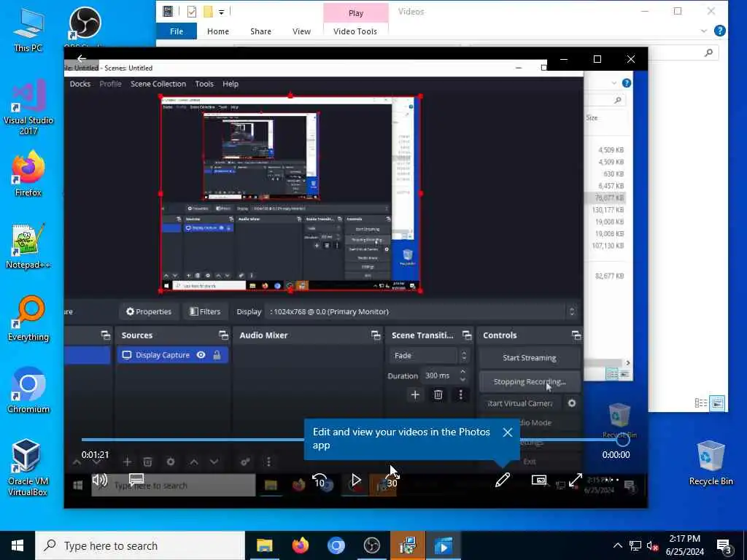Viewport: 747px width, 560px height.
Task: Open Chromium from the taskbar
Action: pyautogui.click(x=336, y=545)
